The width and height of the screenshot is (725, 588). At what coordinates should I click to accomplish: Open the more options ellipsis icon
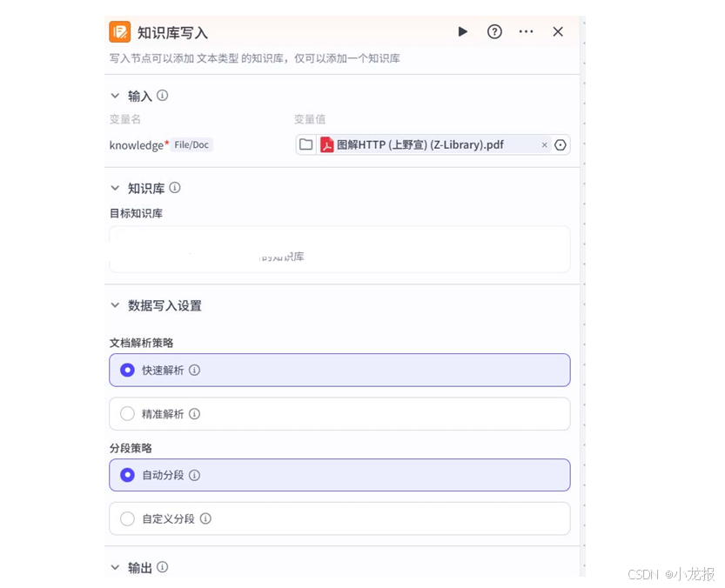[x=526, y=31]
